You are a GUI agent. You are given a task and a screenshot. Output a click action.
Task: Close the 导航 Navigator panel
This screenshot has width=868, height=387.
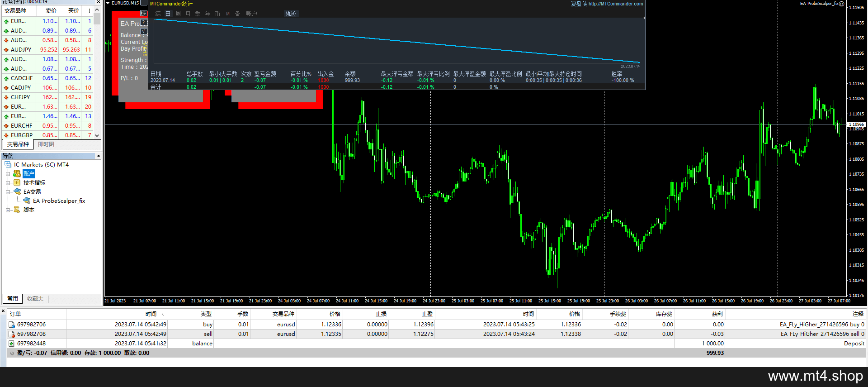(x=99, y=156)
